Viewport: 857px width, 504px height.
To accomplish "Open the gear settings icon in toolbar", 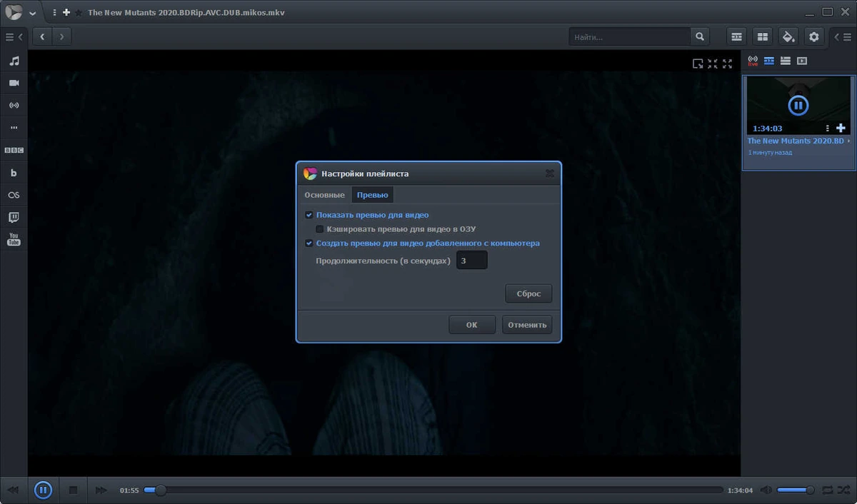I will tap(814, 36).
